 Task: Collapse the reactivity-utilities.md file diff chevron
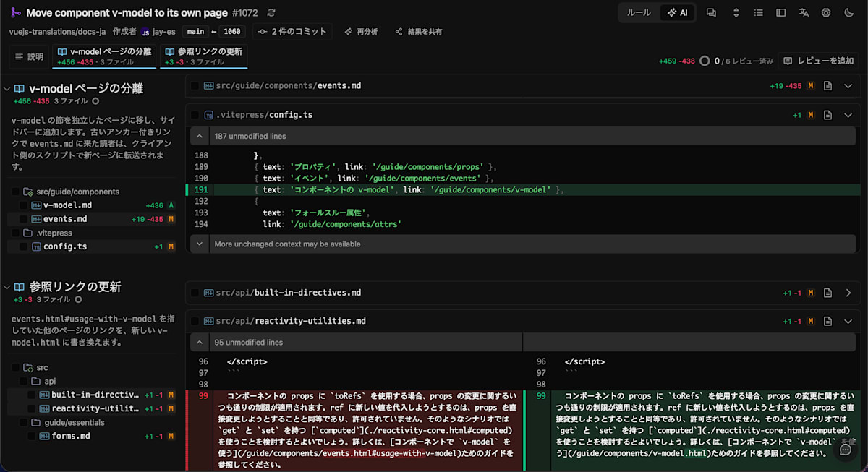848,322
